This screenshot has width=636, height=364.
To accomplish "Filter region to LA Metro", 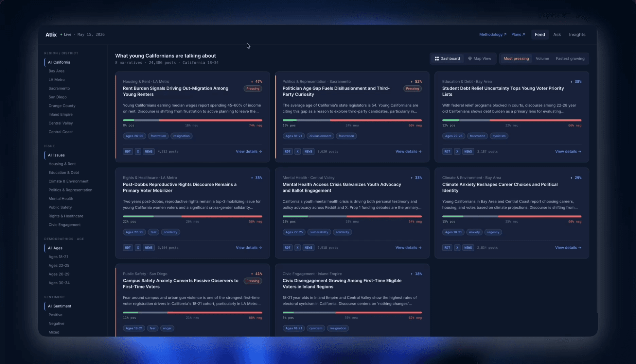I will (x=57, y=80).
